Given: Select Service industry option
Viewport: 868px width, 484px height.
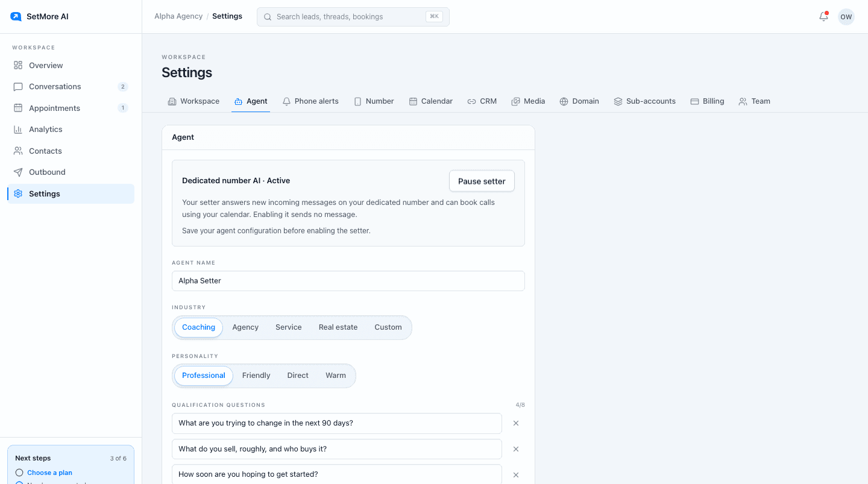Looking at the screenshot, I should click(x=288, y=327).
